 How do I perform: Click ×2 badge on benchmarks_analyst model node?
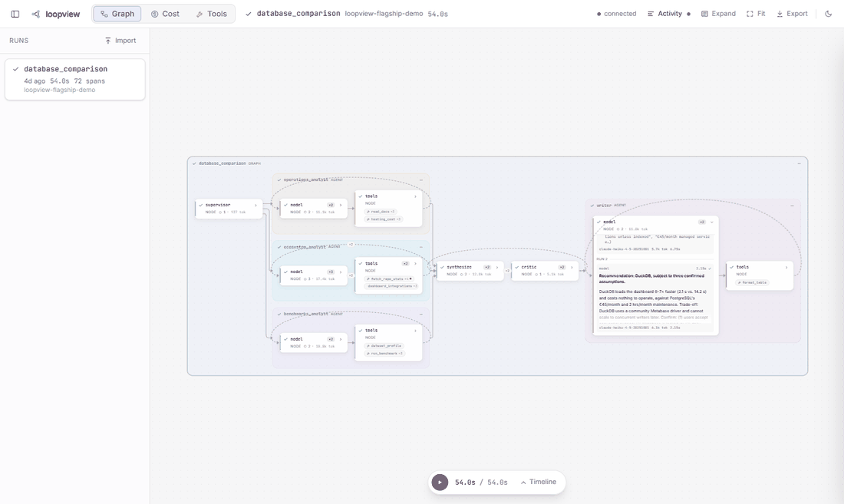pyautogui.click(x=331, y=339)
